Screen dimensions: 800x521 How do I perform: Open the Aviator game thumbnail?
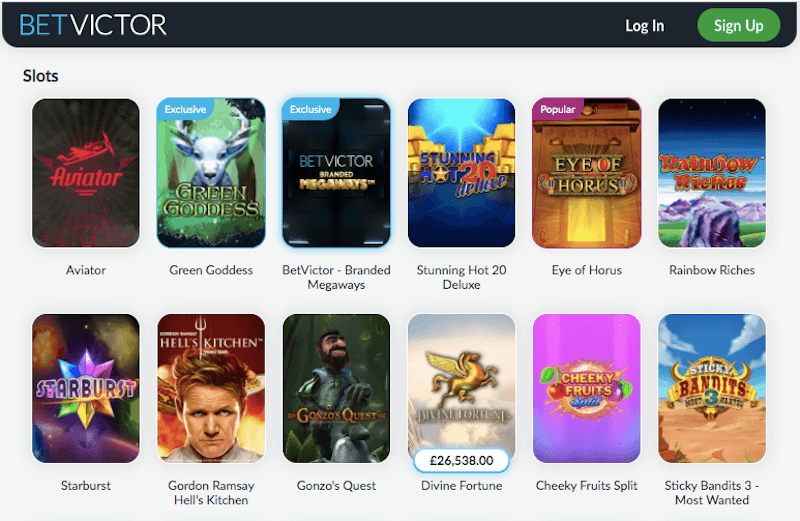click(x=86, y=173)
